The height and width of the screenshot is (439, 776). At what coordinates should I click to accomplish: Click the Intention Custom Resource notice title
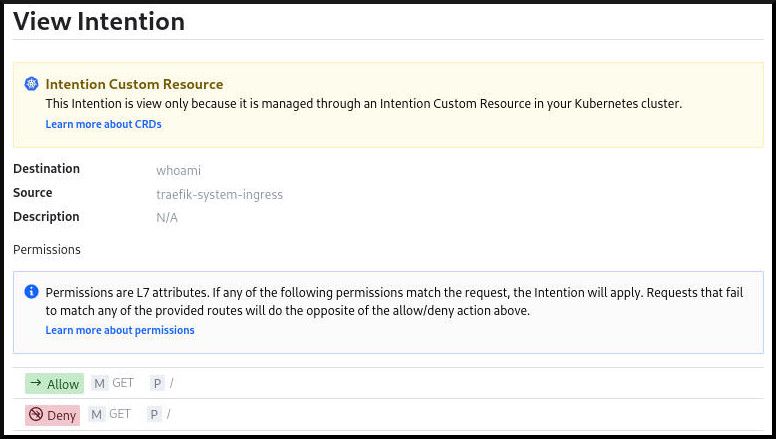[134, 85]
